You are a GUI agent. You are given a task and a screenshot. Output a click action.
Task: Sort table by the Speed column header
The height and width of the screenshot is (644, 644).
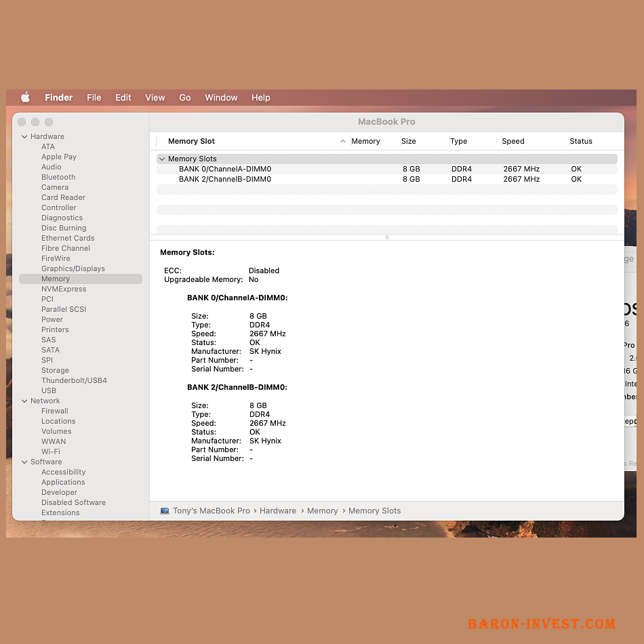[513, 142]
